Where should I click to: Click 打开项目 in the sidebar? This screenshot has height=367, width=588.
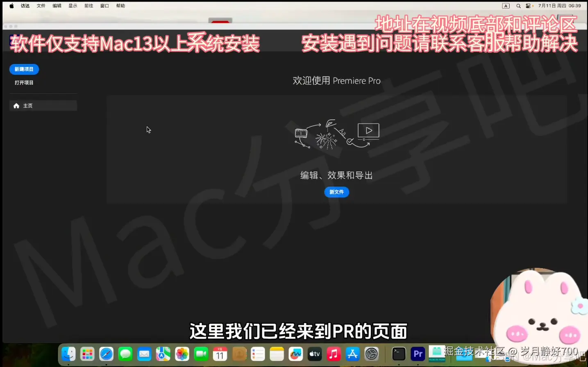25,82
